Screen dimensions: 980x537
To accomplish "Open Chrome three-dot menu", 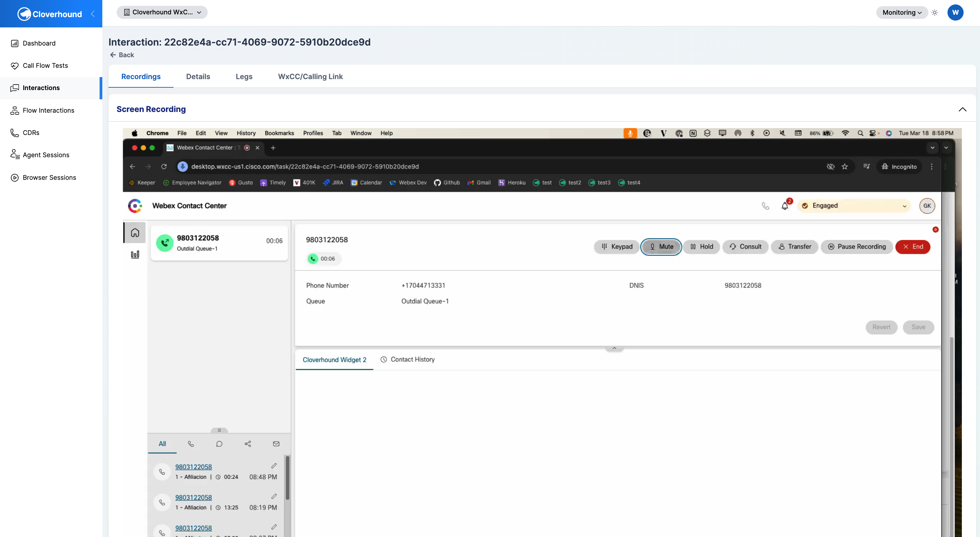I will coord(931,166).
